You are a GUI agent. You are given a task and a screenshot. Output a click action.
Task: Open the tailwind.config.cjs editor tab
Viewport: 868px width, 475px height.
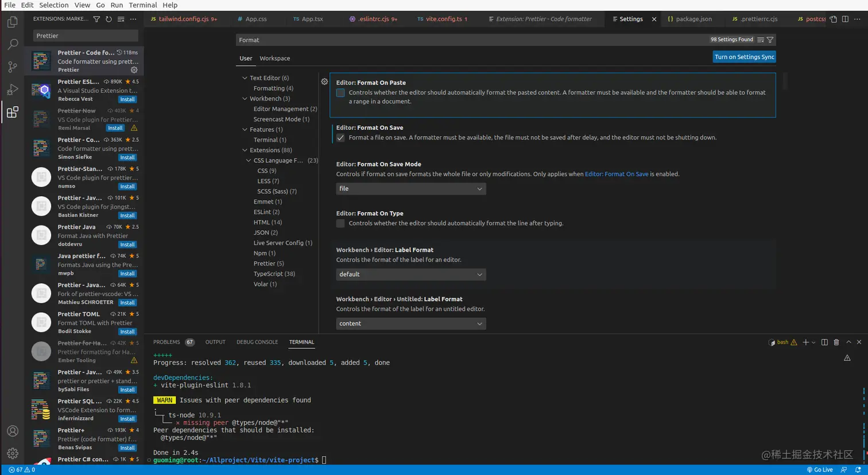coord(184,19)
